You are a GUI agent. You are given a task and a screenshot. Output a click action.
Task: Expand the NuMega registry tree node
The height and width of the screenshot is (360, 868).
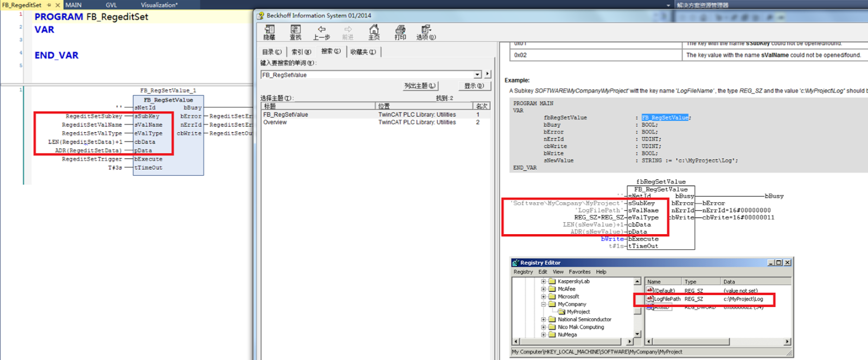pyautogui.click(x=543, y=335)
